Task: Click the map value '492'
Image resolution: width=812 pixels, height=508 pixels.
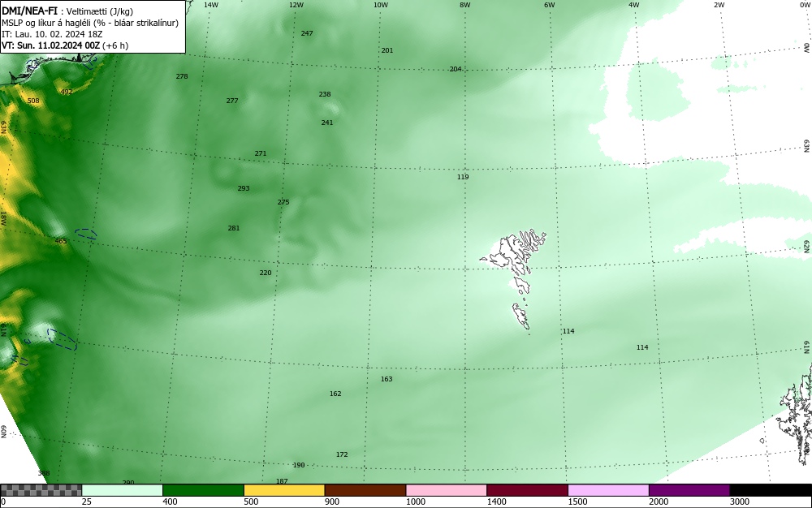Action: [67, 92]
